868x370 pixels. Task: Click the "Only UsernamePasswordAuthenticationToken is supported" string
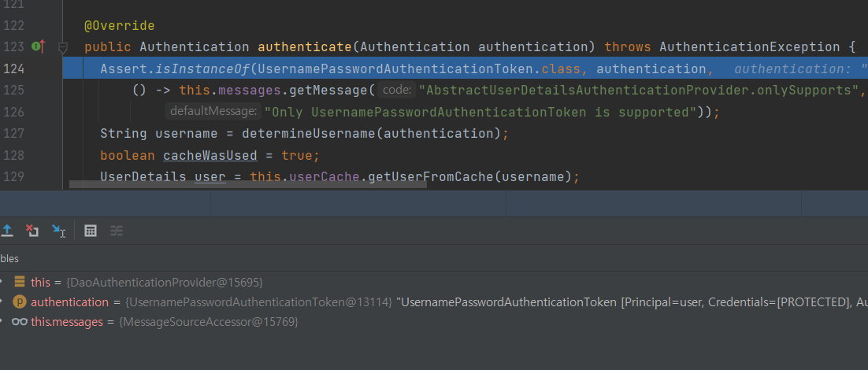click(x=480, y=113)
